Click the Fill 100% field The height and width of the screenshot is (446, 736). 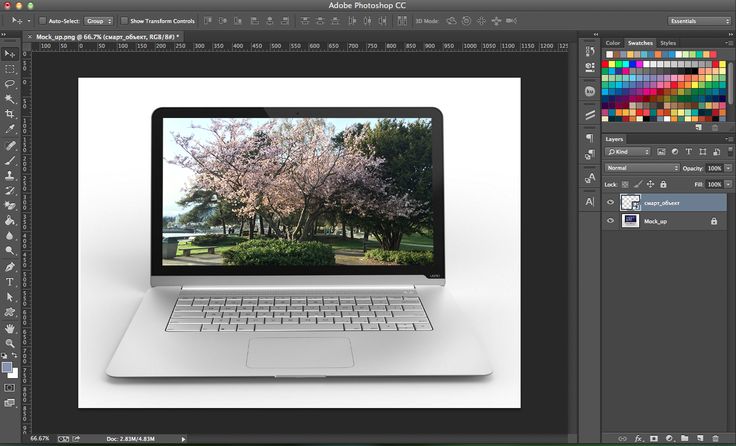[x=714, y=185]
